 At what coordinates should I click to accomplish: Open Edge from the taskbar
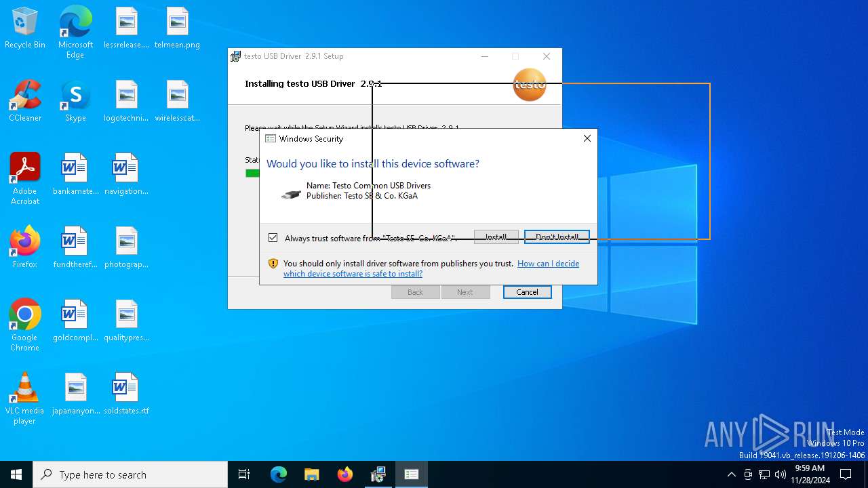279,474
